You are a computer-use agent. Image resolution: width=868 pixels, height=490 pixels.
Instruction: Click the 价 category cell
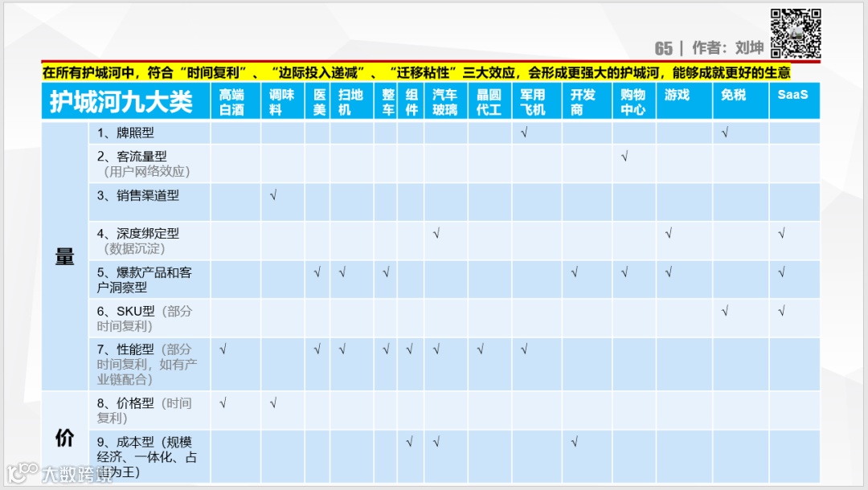tap(65, 438)
